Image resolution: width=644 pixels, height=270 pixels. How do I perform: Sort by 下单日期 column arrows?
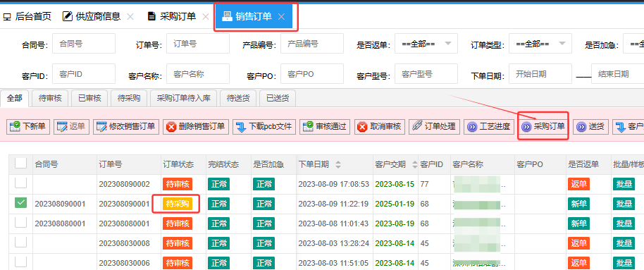click(x=338, y=165)
